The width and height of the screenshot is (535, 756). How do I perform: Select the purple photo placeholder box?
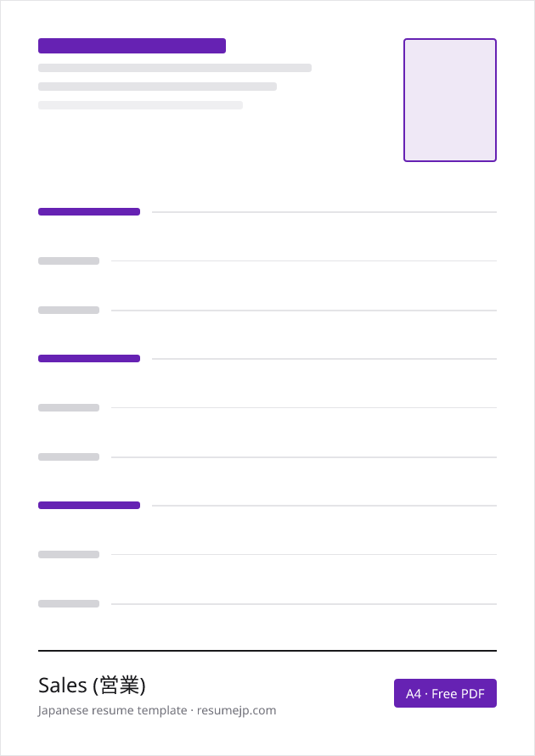pyautogui.click(x=449, y=100)
